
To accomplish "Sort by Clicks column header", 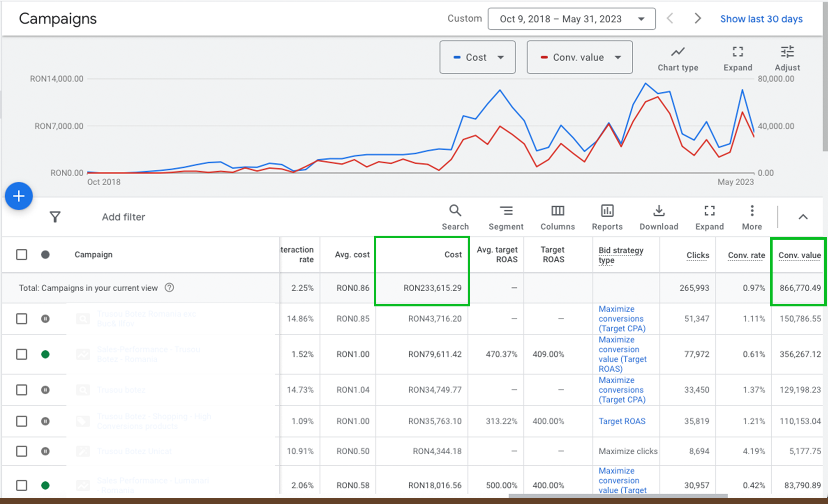I will [697, 255].
